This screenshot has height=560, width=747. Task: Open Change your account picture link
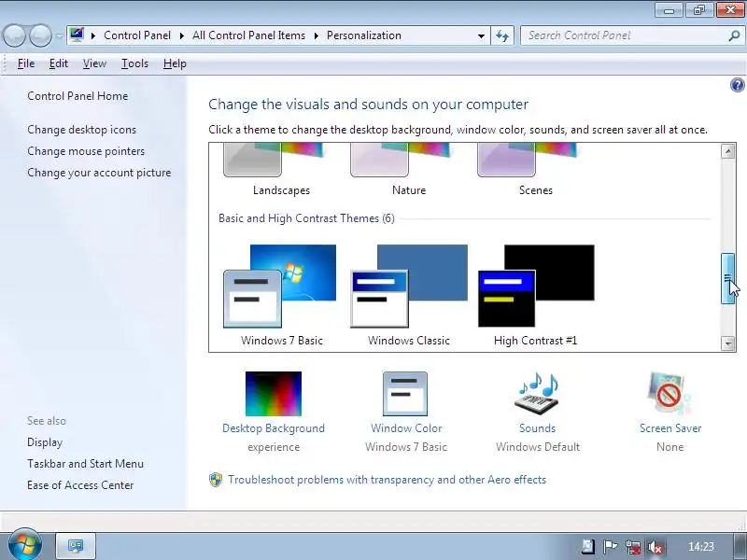click(x=99, y=173)
